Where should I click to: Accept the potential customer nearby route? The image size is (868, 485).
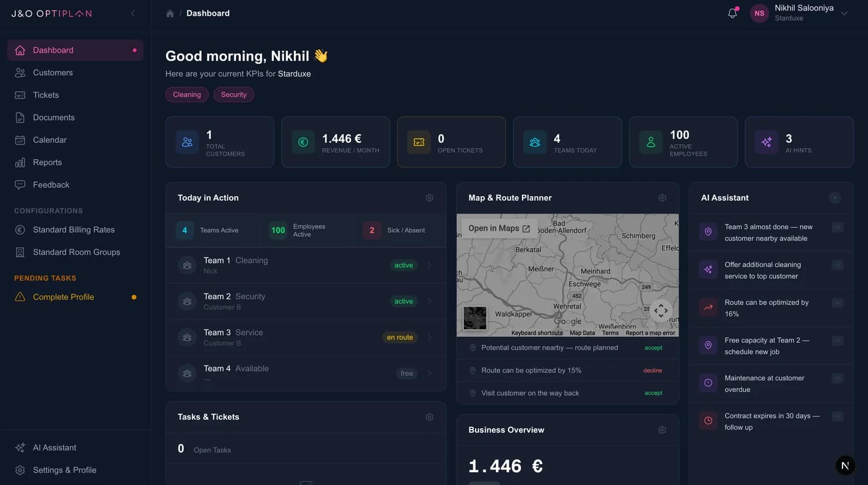[x=653, y=348]
